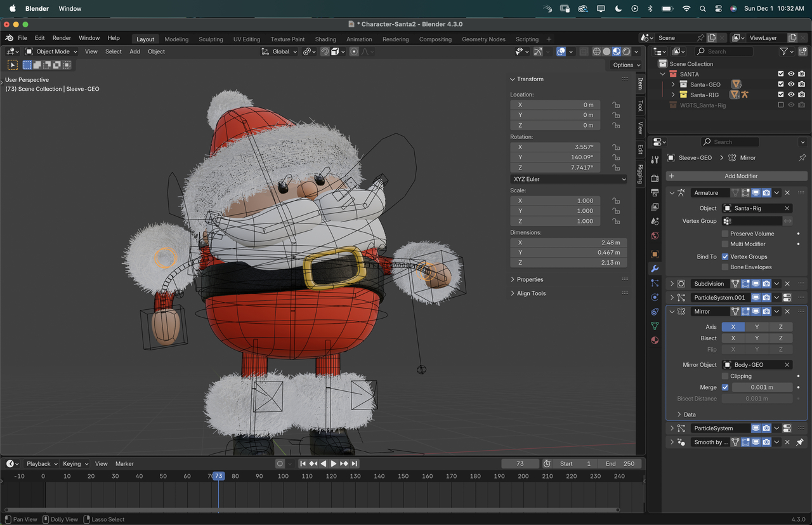Open the Object Mode dropdown

[52, 51]
